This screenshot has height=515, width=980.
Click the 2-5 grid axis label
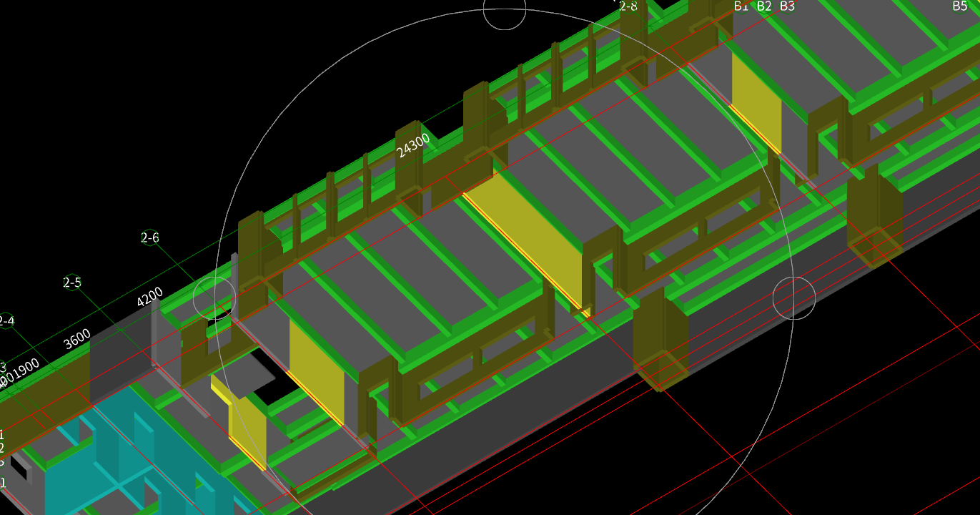(x=72, y=283)
